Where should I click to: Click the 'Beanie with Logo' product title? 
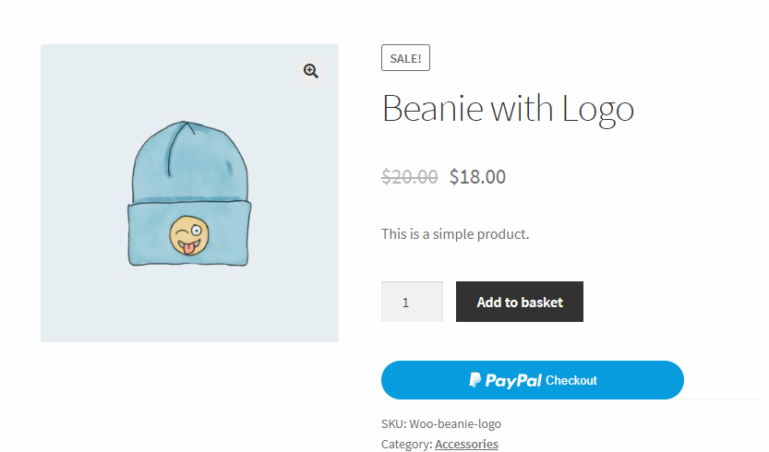pyautogui.click(x=508, y=108)
